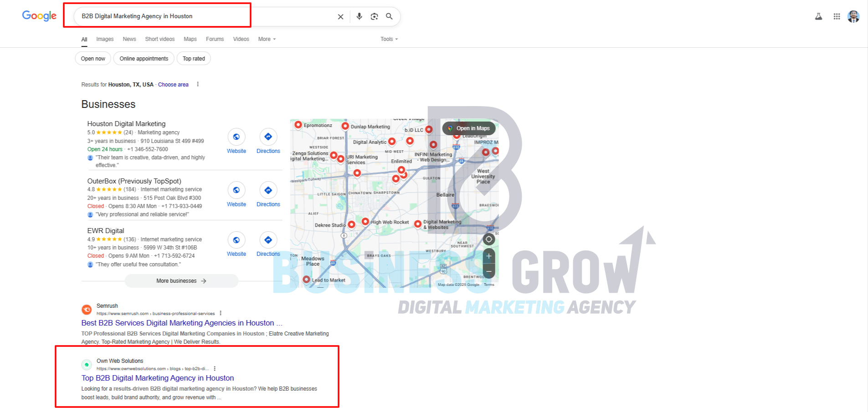
Task: Switch to the News tab
Action: [x=129, y=39]
